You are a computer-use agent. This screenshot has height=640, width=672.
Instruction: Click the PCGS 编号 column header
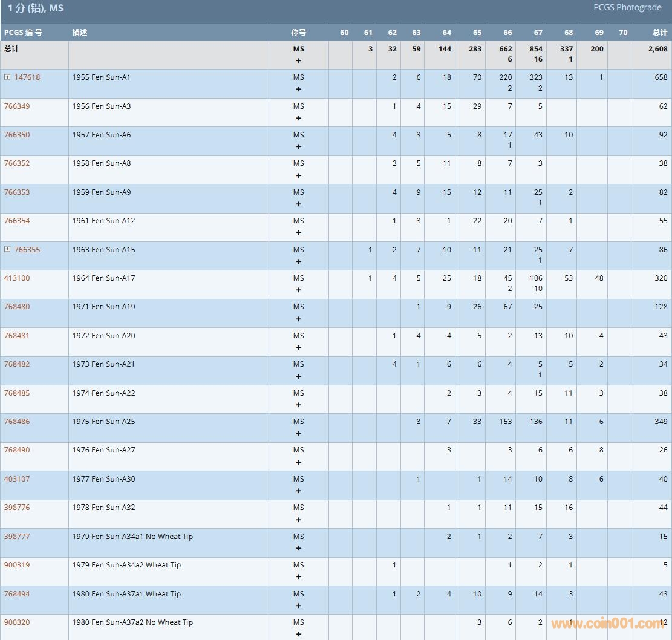pyautogui.click(x=23, y=33)
